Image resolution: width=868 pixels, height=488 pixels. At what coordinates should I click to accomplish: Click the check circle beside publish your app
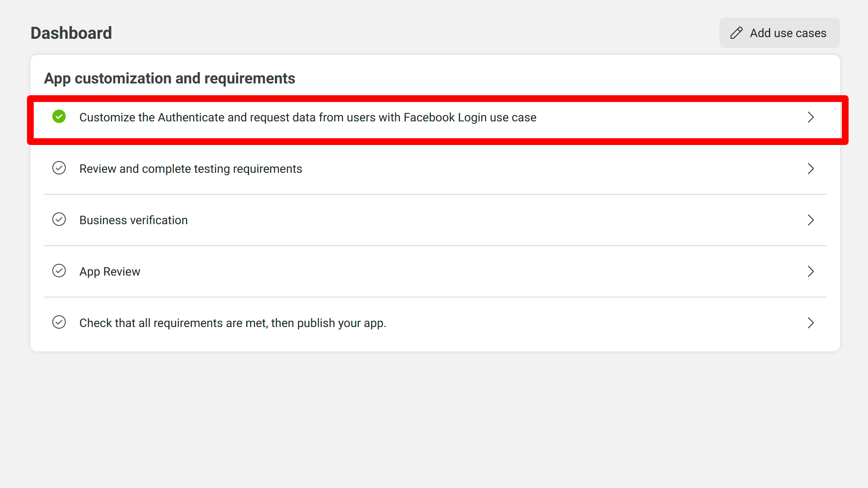pos(59,322)
